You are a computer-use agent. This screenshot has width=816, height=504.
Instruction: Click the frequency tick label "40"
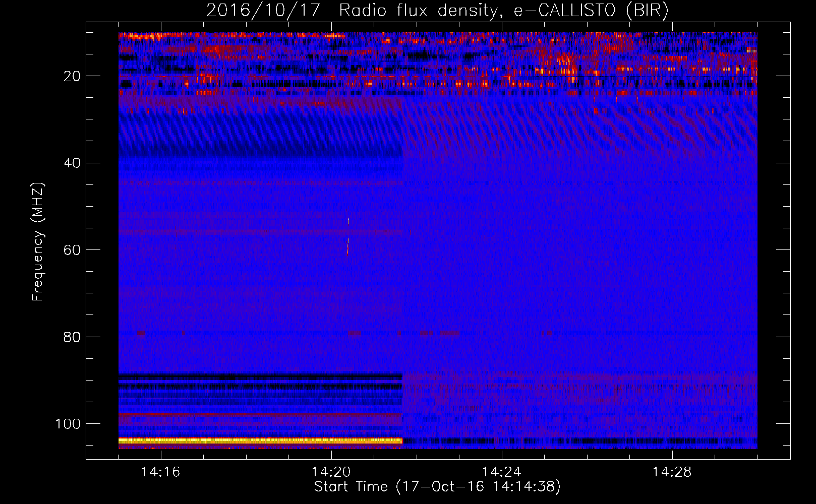tap(73, 163)
